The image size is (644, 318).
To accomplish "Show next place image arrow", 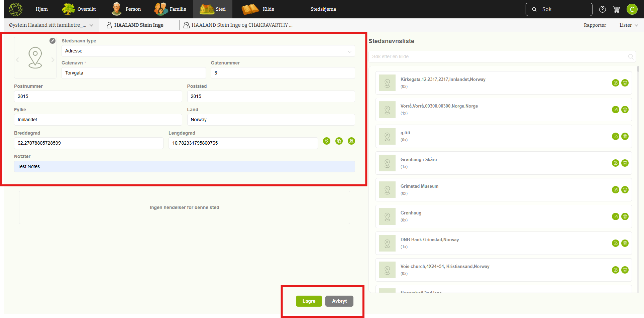I will pos(53,60).
